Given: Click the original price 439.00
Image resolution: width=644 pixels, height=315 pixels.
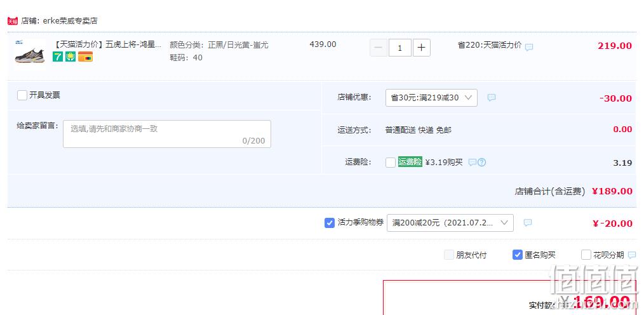Looking at the screenshot, I should 323,44.
